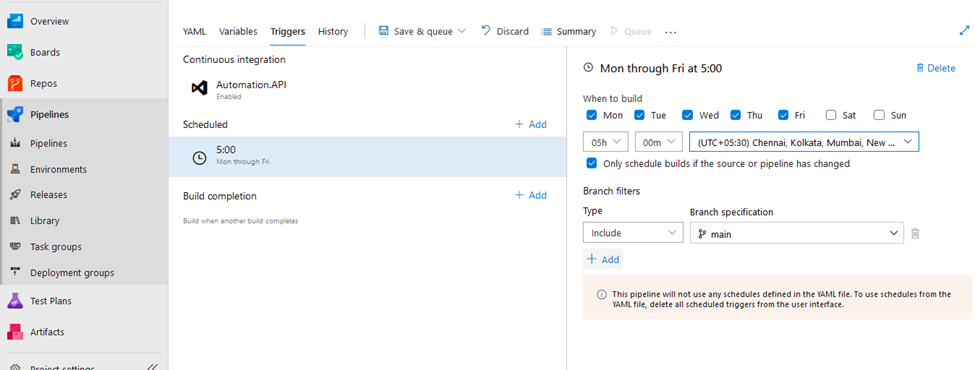The width and height of the screenshot is (975, 370).
Task: Uncheck the Wed checkbox
Action: click(687, 115)
